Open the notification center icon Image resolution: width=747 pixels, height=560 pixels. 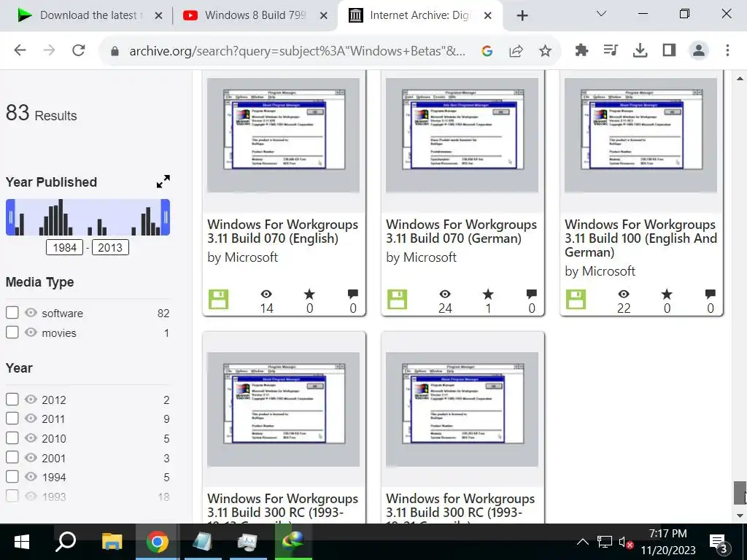pyautogui.click(x=719, y=542)
